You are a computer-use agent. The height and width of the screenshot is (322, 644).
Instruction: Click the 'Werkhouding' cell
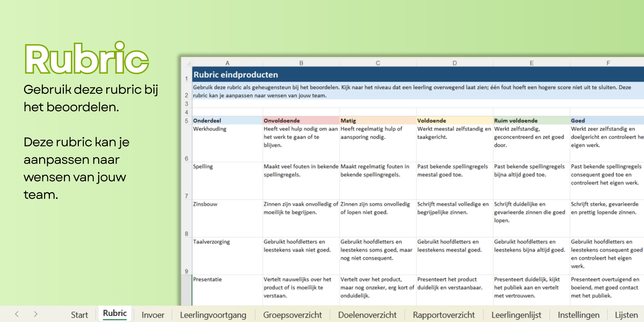[x=227, y=143]
